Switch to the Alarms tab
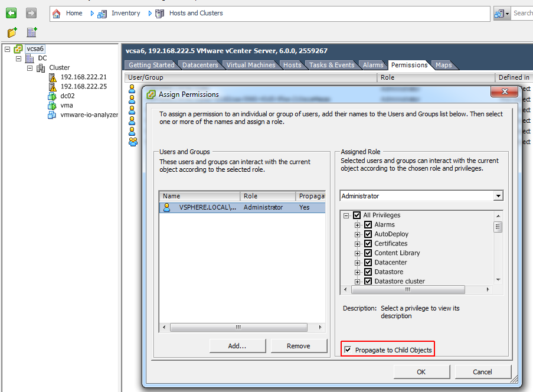Viewport: 533px width, 392px height. (x=373, y=65)
